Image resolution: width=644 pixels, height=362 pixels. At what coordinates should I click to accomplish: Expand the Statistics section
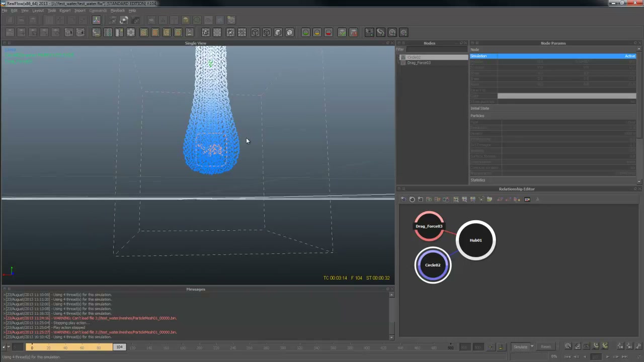(x=553, y=180)
